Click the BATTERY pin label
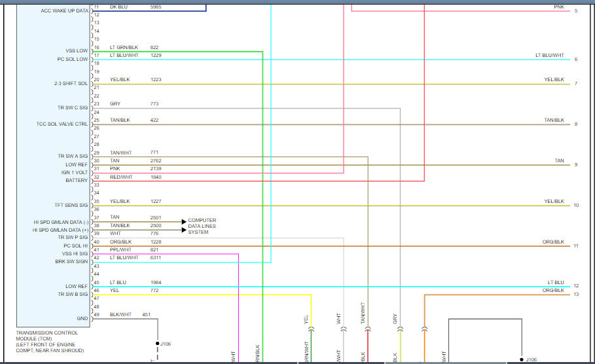595x364 pixels. (77, 180)
